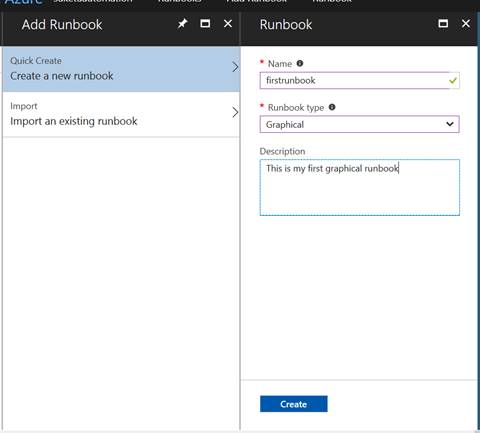Open the Runbook type dropdown
Viewport: 480px width, 433px height.
pyautogui.click(x=360, y=124)
